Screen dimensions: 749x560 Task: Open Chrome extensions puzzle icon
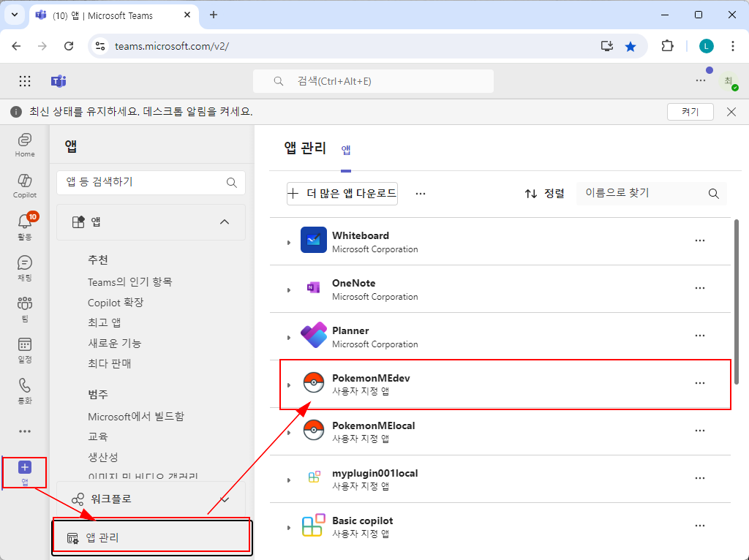pyautogui.click(x=667, y=46)
